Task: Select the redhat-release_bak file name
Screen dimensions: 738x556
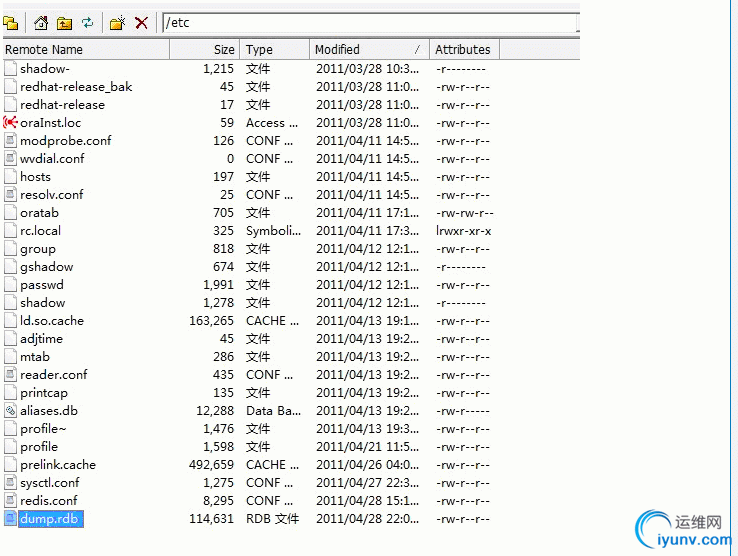Action: pyautogui.click(x=76, y=87)
